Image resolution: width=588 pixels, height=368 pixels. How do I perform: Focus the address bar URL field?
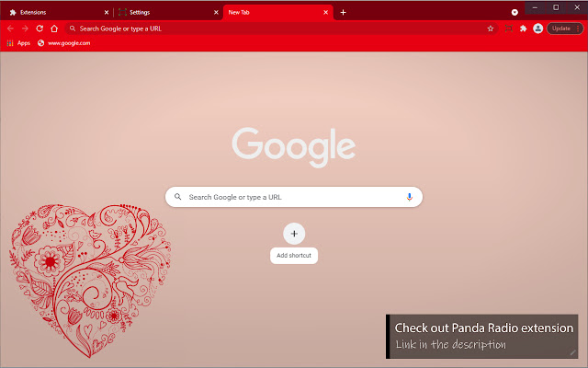pos(281,29)
